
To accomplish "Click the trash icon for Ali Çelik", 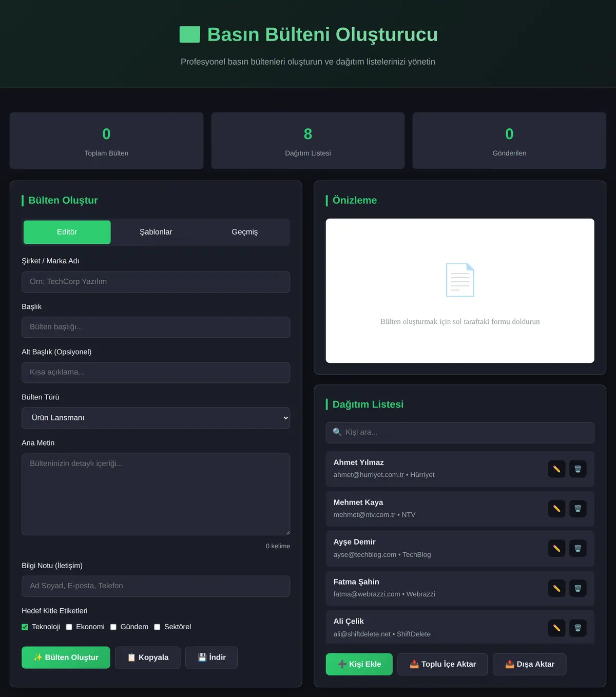I will 577,628.
